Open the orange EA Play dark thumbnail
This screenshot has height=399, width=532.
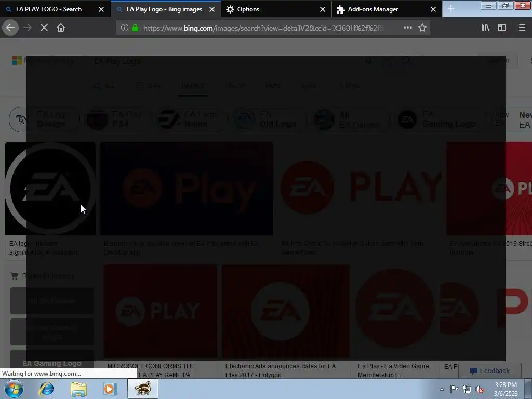coord(187,189)
